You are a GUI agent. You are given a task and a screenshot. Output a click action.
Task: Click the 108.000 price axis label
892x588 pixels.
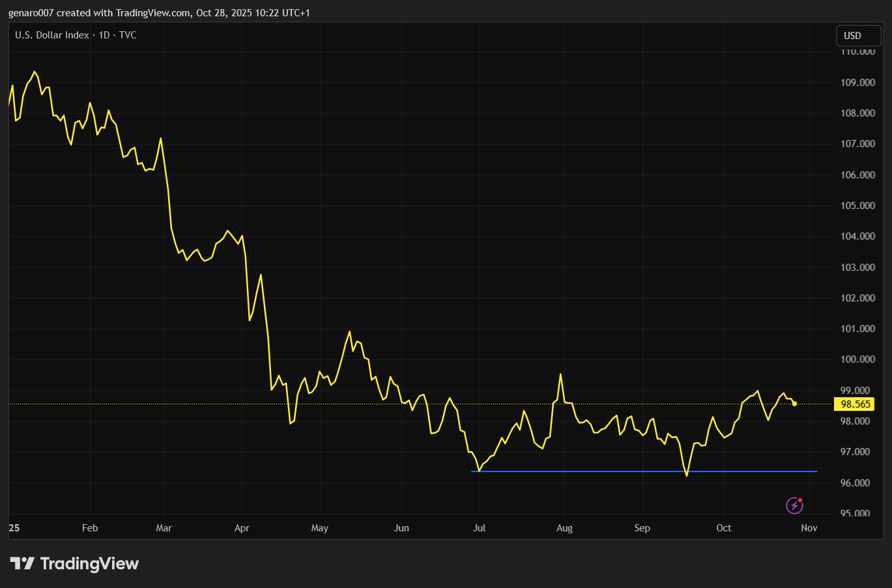[x=857, y=113]
